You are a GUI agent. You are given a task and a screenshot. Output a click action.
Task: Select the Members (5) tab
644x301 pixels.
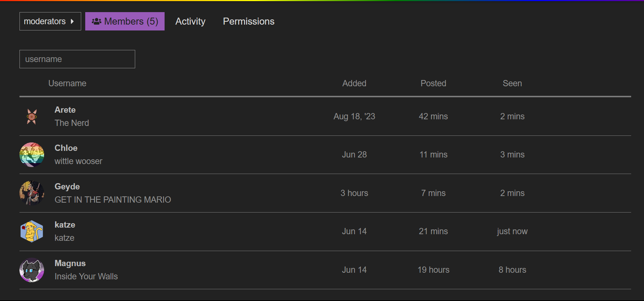pyautogui.click(x=125, y=21)
